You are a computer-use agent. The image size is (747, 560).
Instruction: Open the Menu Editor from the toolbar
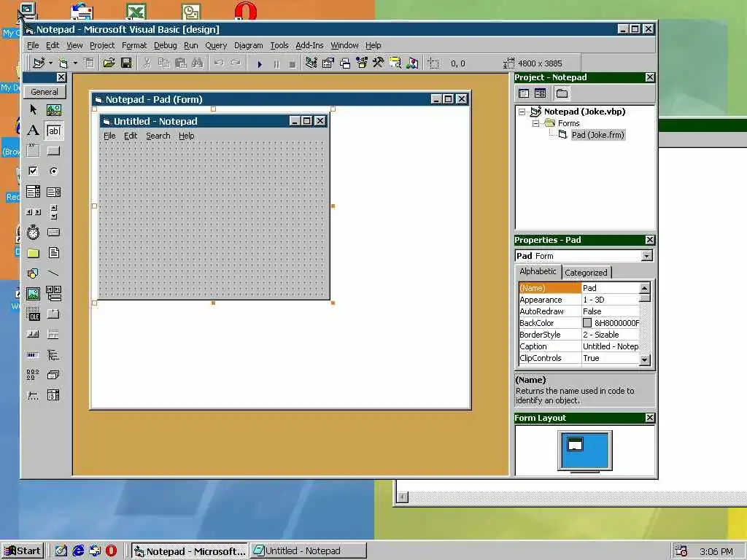coord(89,63)
